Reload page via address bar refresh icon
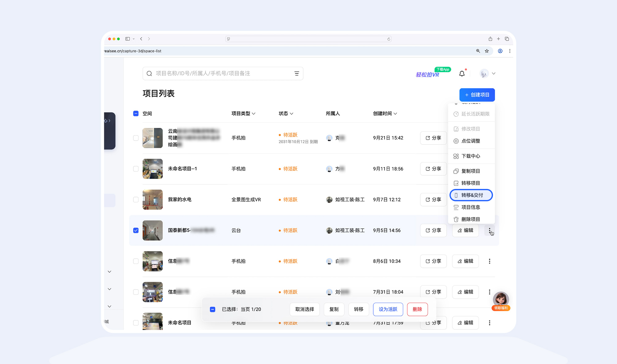Image resolution: width=617 pixels, height=364 pixels. (389, 39)
